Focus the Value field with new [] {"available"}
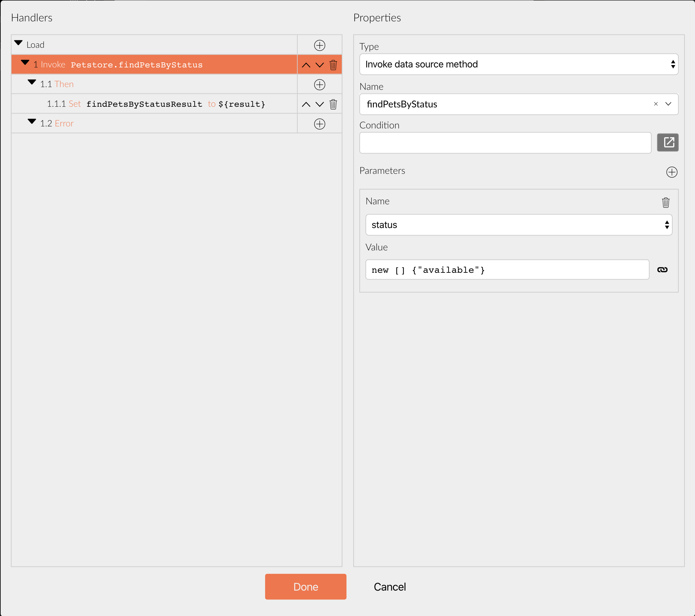 click(507, 270)
